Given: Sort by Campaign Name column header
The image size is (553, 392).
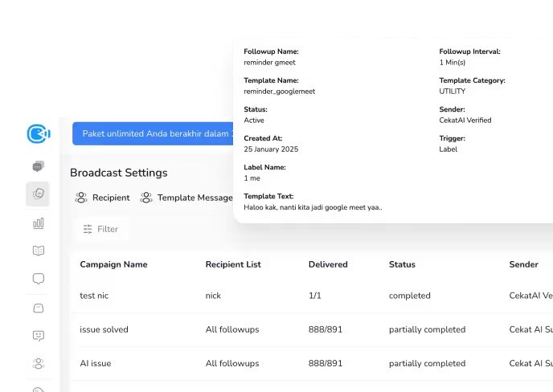Looking at the screenshot, I should pos(113,264).
